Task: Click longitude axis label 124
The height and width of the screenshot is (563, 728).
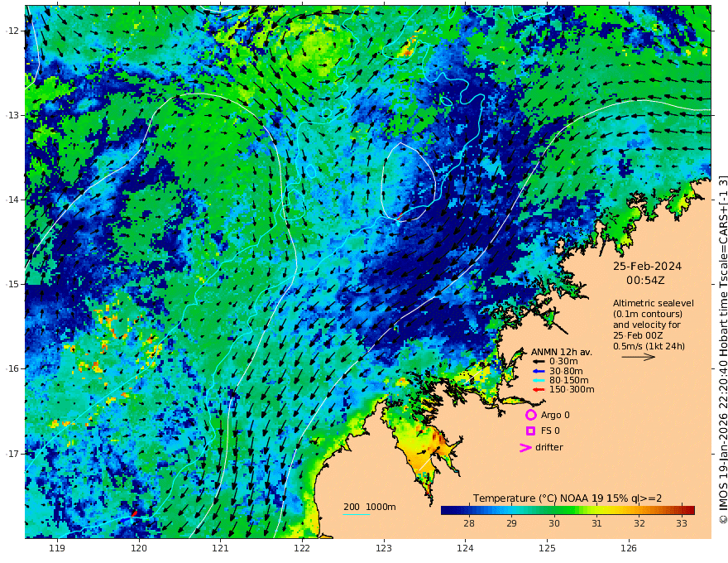Action: point(465,548)
